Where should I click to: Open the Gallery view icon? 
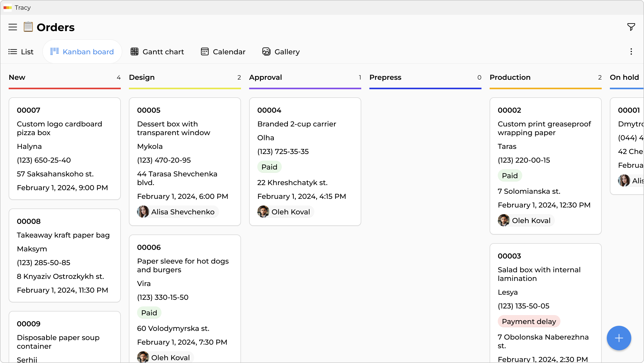pyautogui.click(x=266, y=51)
